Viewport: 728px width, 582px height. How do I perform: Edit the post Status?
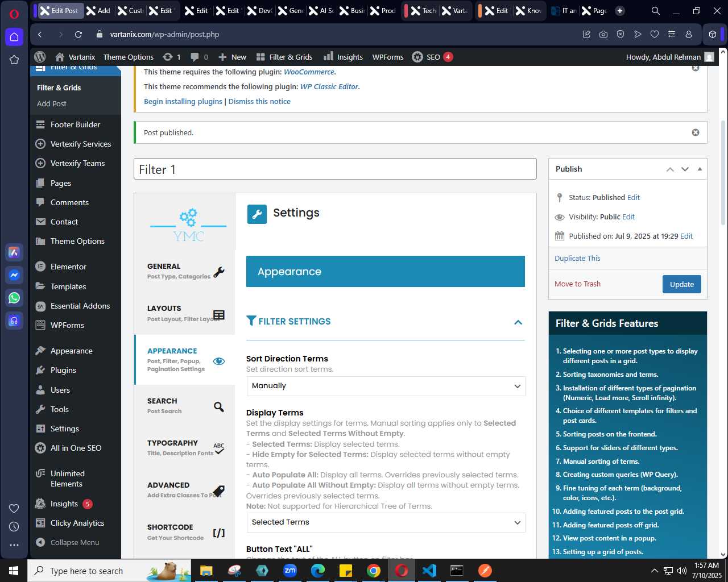(x=634, y=198)
